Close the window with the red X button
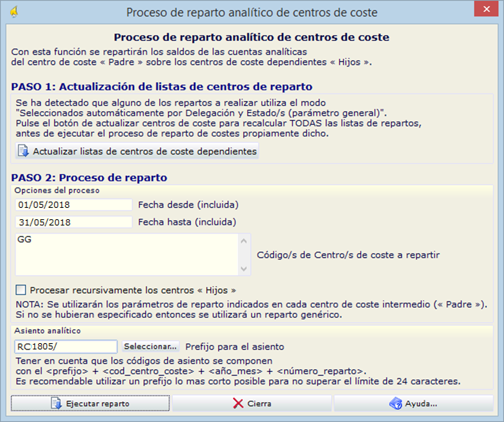 [x=486, y=9]
